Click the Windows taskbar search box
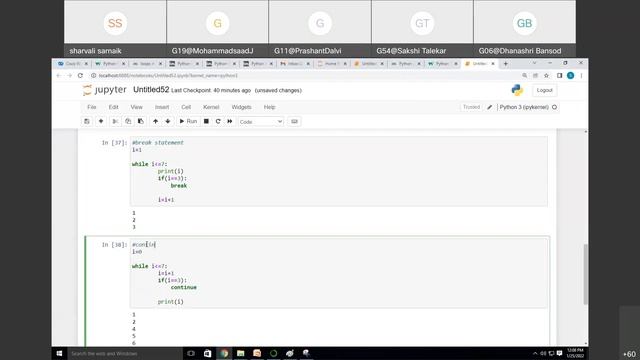This screenshot has width=640, height=360. click(124, 353)
